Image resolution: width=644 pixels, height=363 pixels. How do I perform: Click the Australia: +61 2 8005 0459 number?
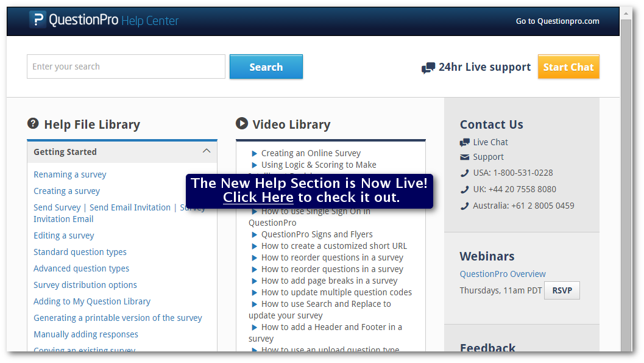[523, 206]
